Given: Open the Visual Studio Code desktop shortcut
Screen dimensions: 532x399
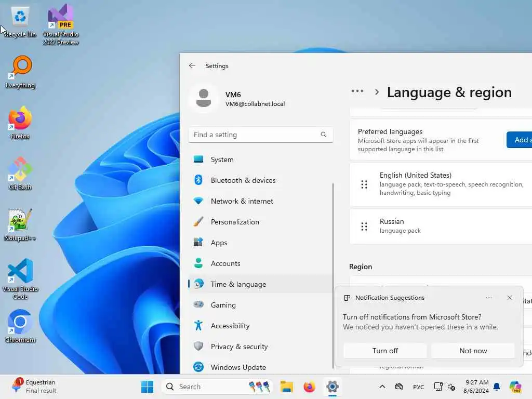Looking at the screenshot, I should (20, 279).
